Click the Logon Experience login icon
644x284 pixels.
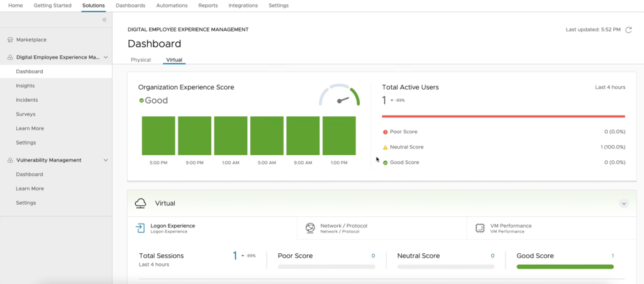140,228
